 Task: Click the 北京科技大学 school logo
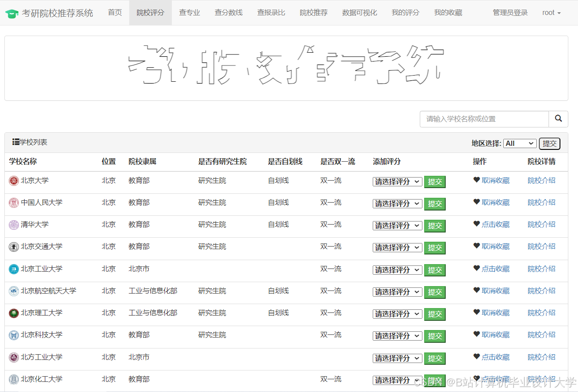[x=14, y=335]
